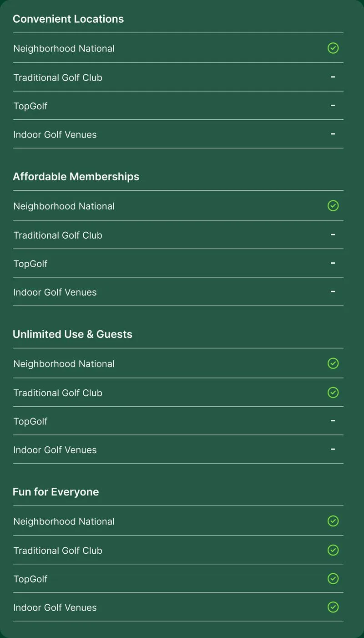Select the Affordable Memberships heading

[76, 176]
